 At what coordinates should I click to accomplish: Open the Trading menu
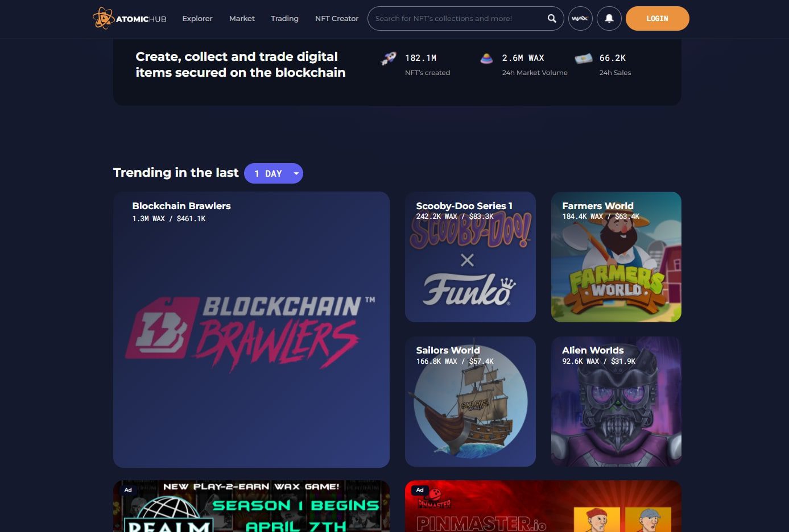point(284,18)
